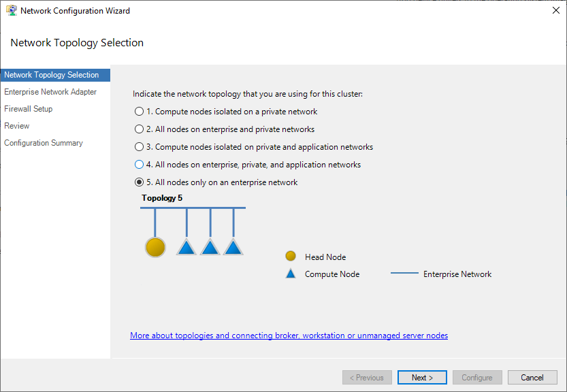The image size is (567, 392).
Task: Click the Compute Node legend triangle
Action: tap(291, 274)
